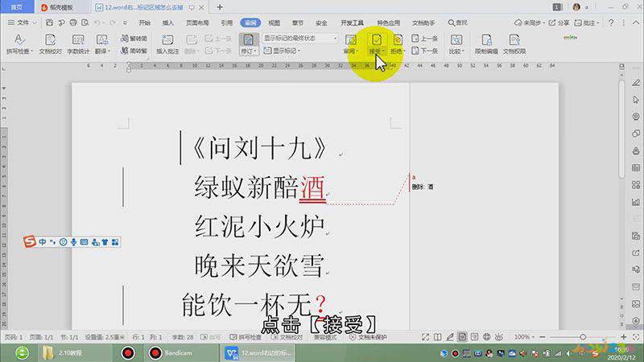The width and height of the screenshot is (644, 362).
Task: Open 限制编辑 restrict editing
Action: 486,44
